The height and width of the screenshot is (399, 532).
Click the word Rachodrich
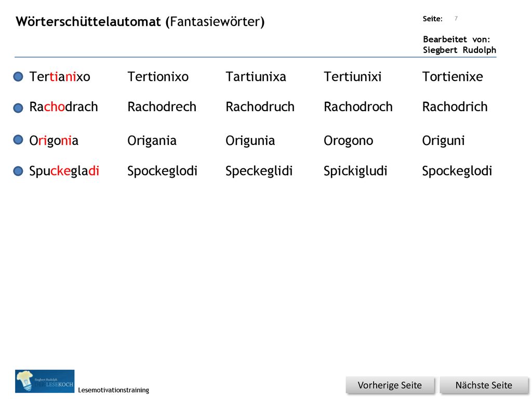click(455, 107)
